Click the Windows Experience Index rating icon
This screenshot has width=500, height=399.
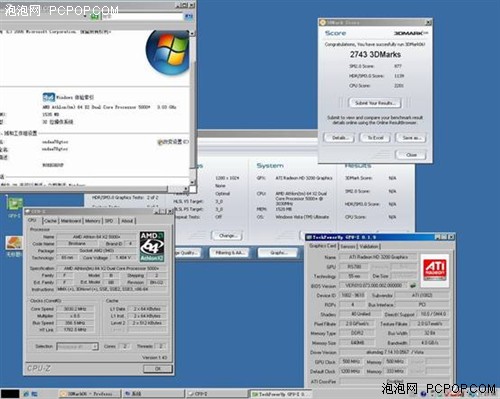pyautogui.click(x=49, y=97)
